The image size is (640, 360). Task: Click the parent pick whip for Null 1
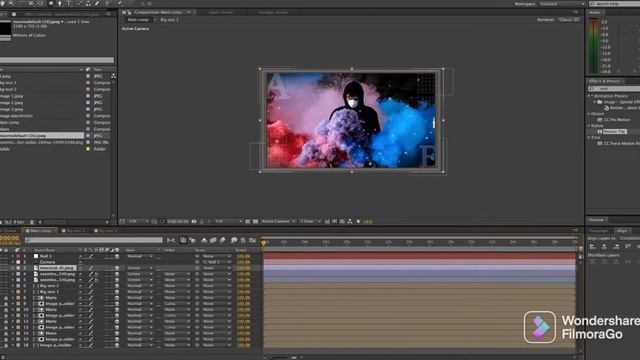click(197, 256)
